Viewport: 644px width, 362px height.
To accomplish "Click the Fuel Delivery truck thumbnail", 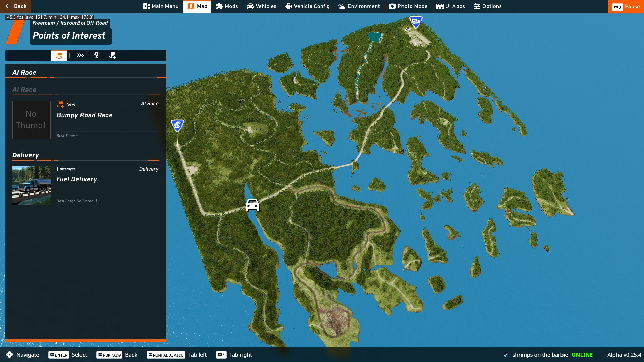I will (32, 185).
